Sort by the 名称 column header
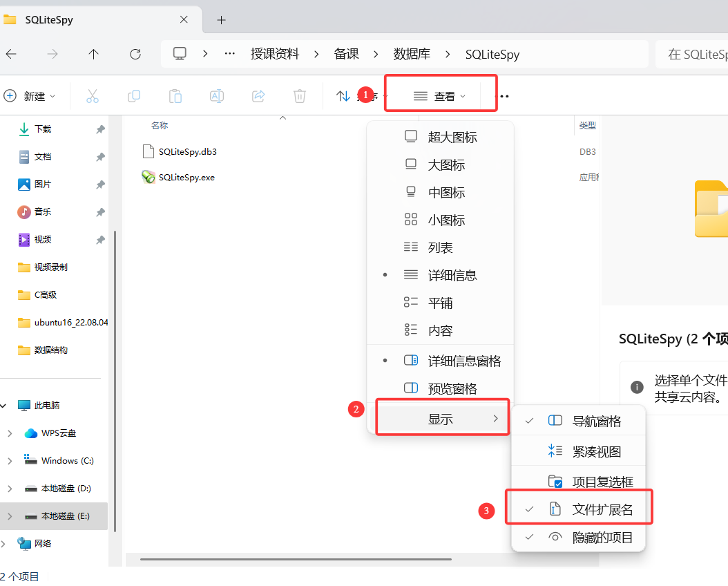Image resolution: width=728 pixels, height=586 pixels. click(160, 125)
